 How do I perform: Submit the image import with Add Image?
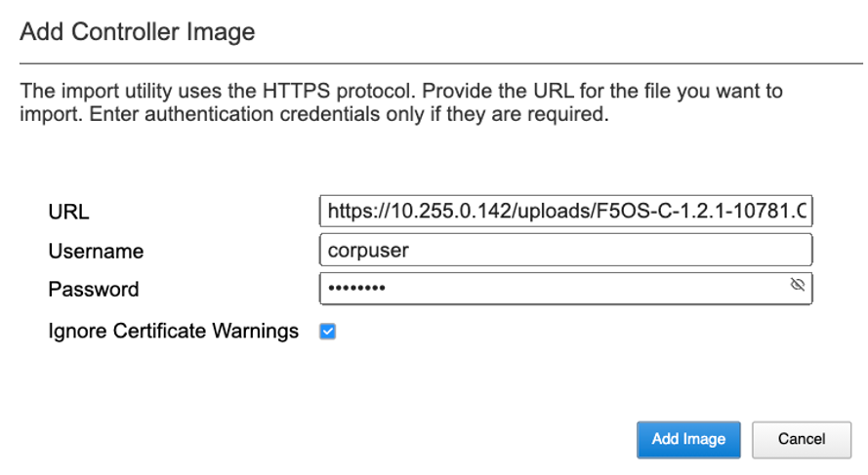point(688,440)
